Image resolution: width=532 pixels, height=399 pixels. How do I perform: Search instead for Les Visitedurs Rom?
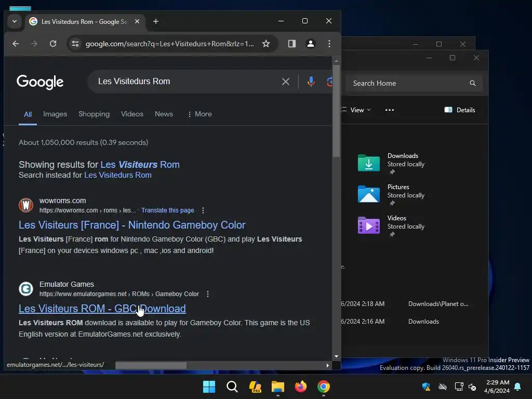(x=118, y=175)
